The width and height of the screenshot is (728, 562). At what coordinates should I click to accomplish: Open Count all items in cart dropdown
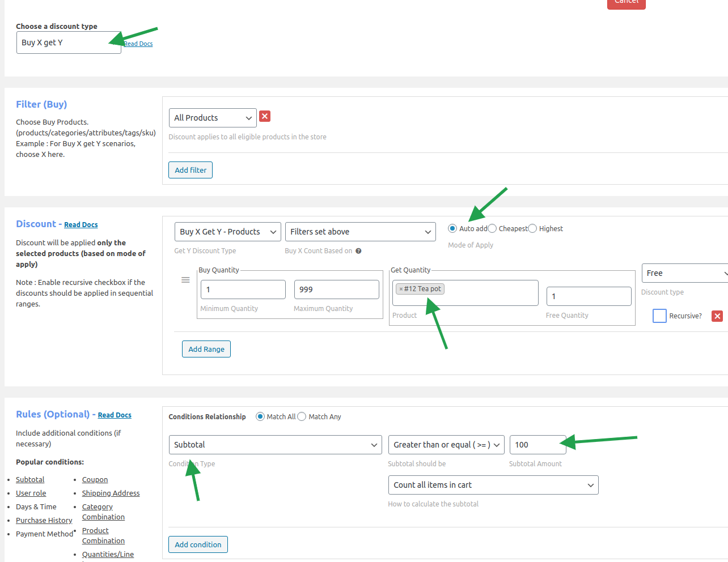493,485
